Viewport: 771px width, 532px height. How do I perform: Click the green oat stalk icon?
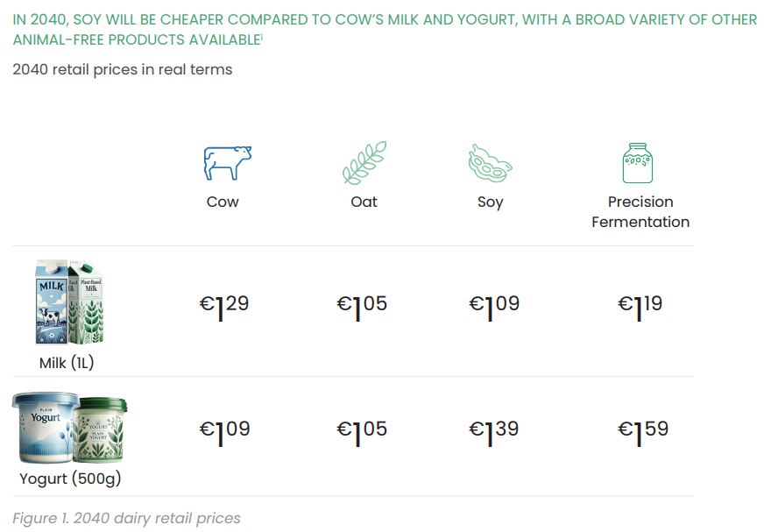(364, 163)
